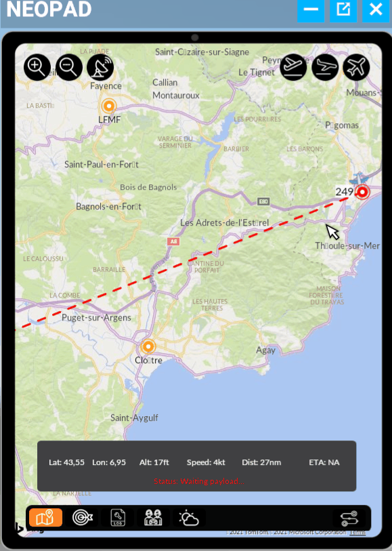Click the 'ETA: NA' readout

(324, 462)
